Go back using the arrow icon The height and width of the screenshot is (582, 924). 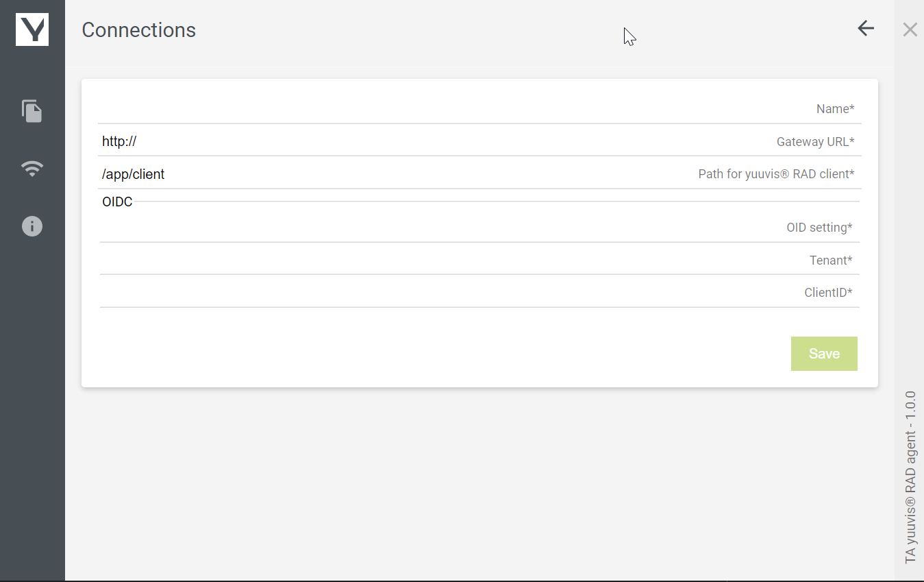click(x=866, y=28)
